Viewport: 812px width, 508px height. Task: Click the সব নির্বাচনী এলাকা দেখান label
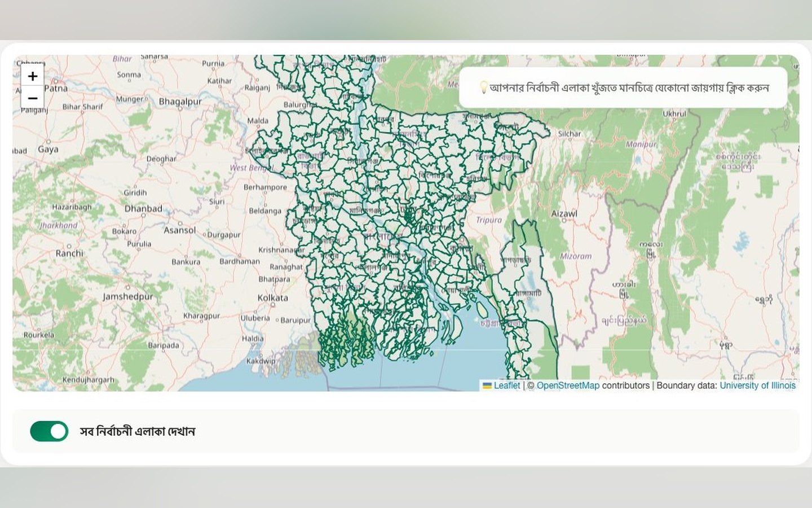click(138, 431)
